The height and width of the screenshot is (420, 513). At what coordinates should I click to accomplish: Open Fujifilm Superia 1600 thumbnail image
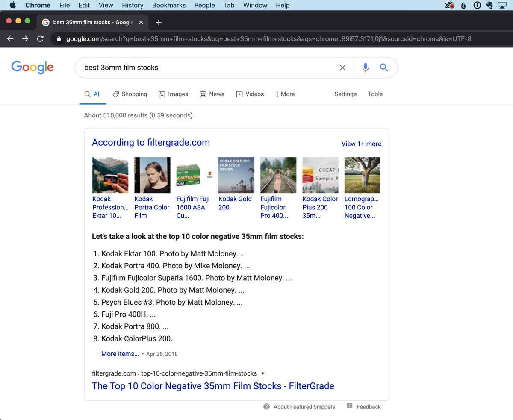pyautogui.click(x=194, y=175)
